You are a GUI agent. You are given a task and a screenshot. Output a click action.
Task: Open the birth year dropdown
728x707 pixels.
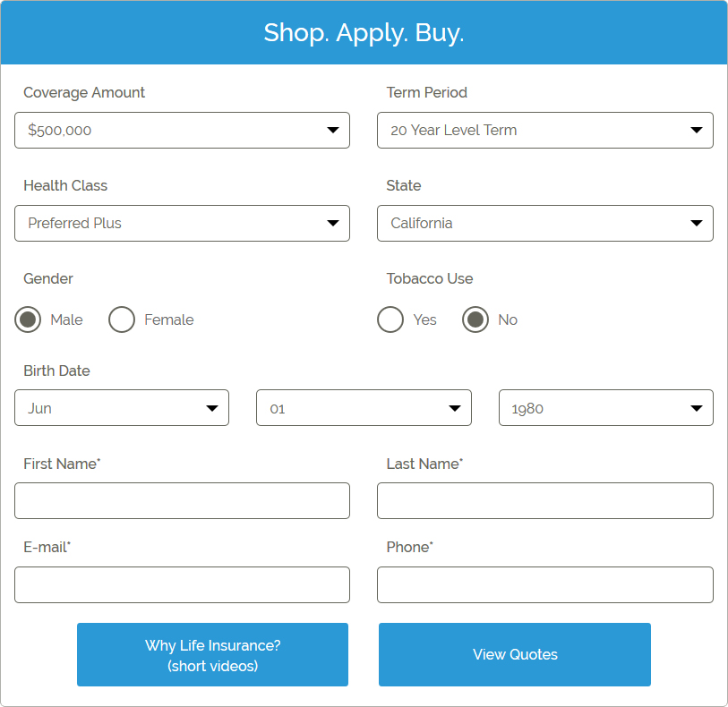pos(605,408)
